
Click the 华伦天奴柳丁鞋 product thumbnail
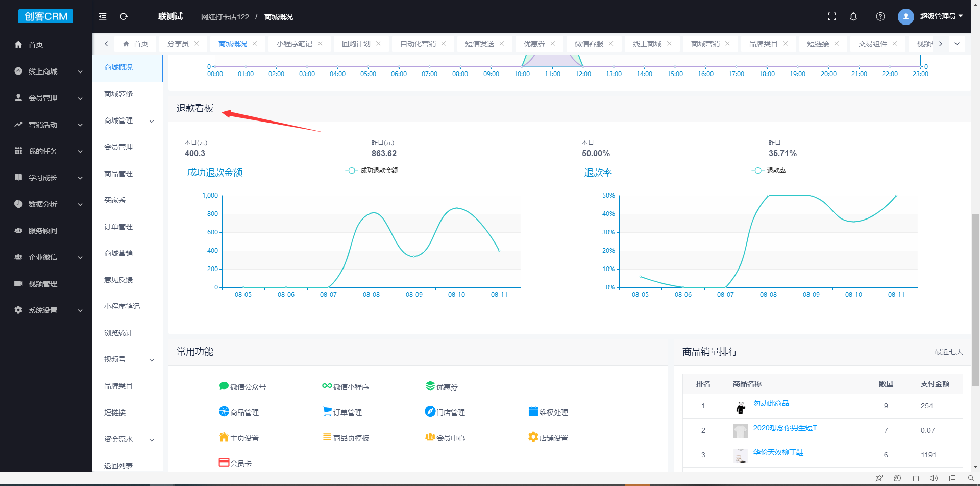click(740, 455)
